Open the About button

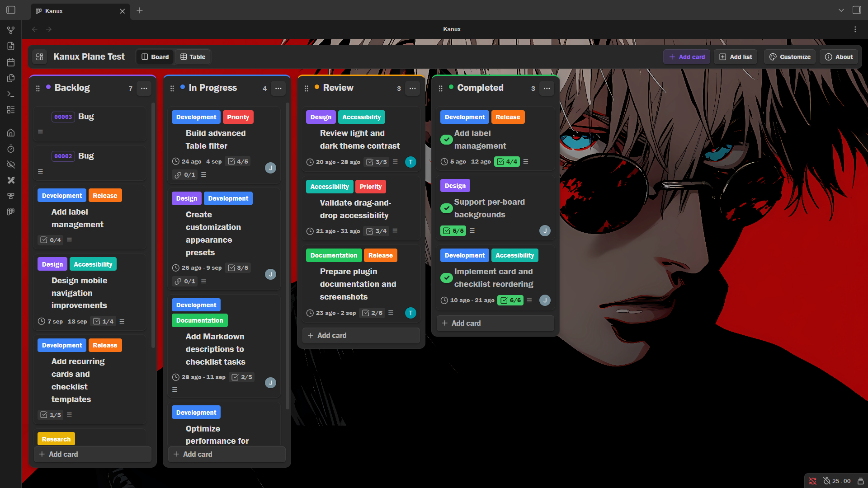(839, 57)
